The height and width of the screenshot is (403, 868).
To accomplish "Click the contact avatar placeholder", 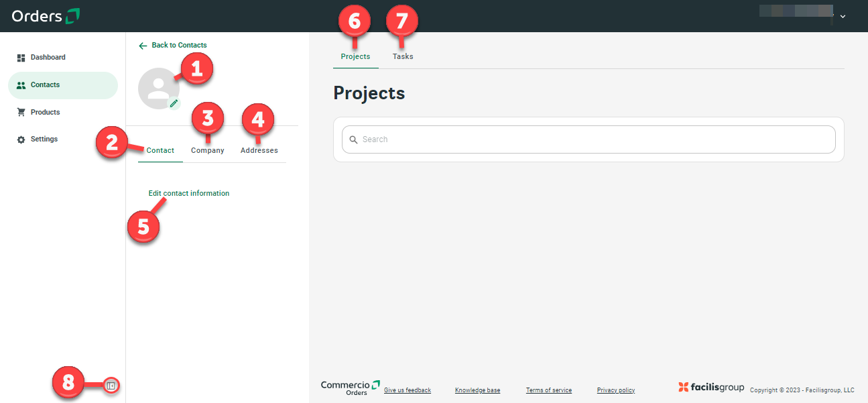I will (158, 88).
